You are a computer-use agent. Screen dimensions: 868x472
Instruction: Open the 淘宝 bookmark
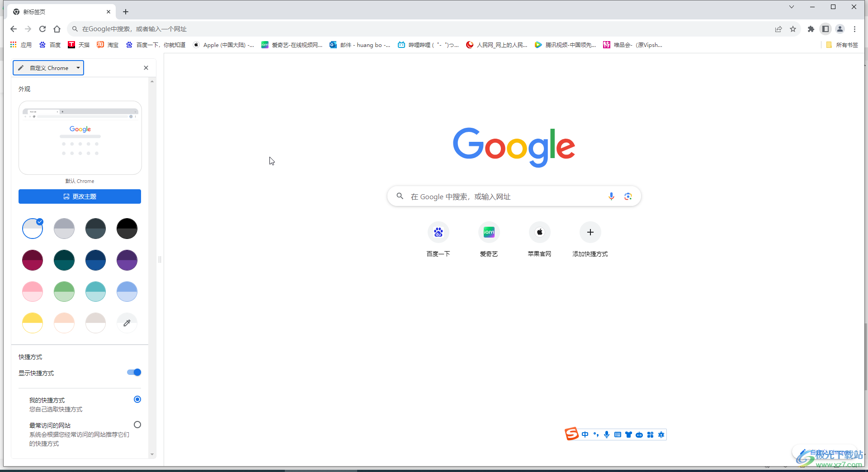pyautogui.click(x=108, y=45)
